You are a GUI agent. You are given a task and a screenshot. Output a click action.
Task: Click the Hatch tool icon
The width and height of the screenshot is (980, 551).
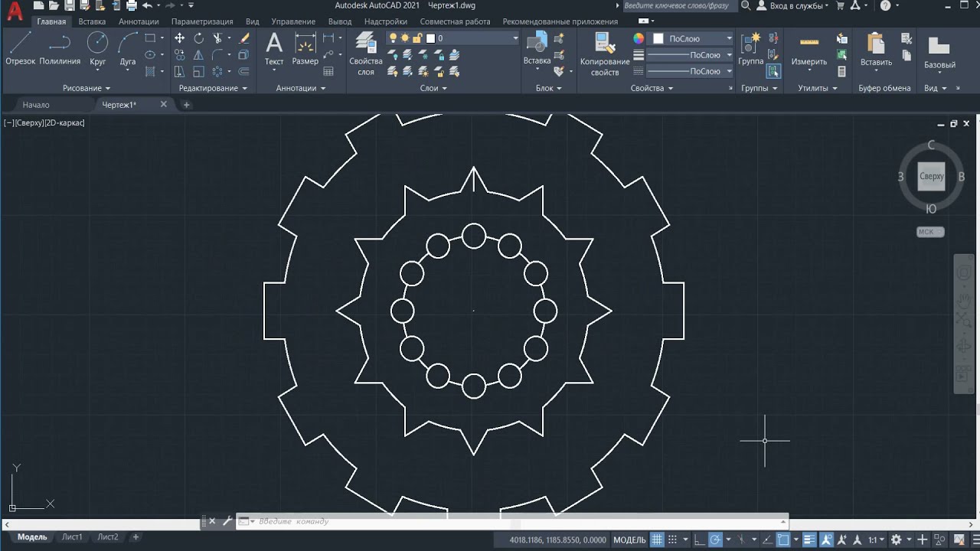pyautogui.click(x=150, y=71)
